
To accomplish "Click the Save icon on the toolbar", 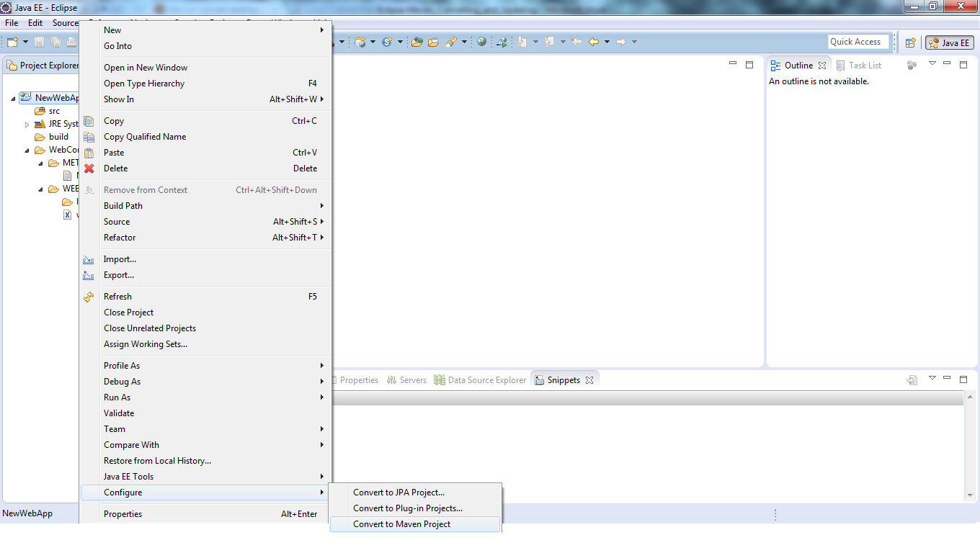I will (x=37, y=41).
